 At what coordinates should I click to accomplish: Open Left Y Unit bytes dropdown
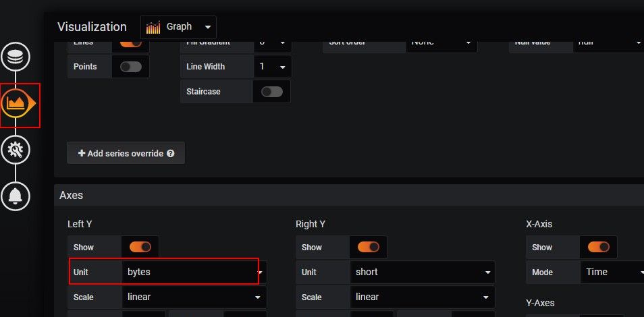[194, 272]
